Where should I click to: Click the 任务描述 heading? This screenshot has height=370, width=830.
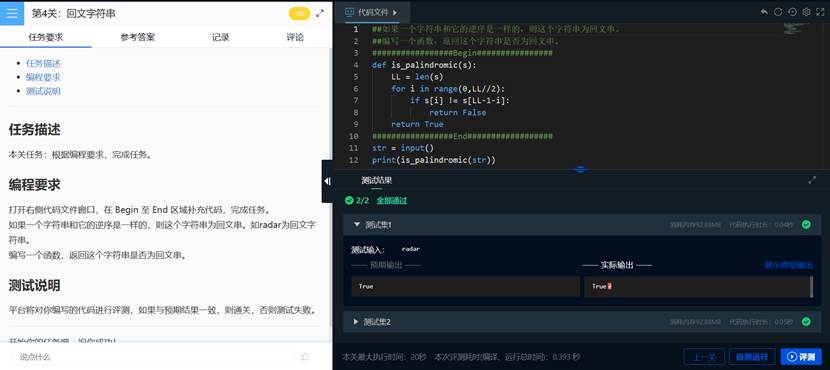(34, 130)
